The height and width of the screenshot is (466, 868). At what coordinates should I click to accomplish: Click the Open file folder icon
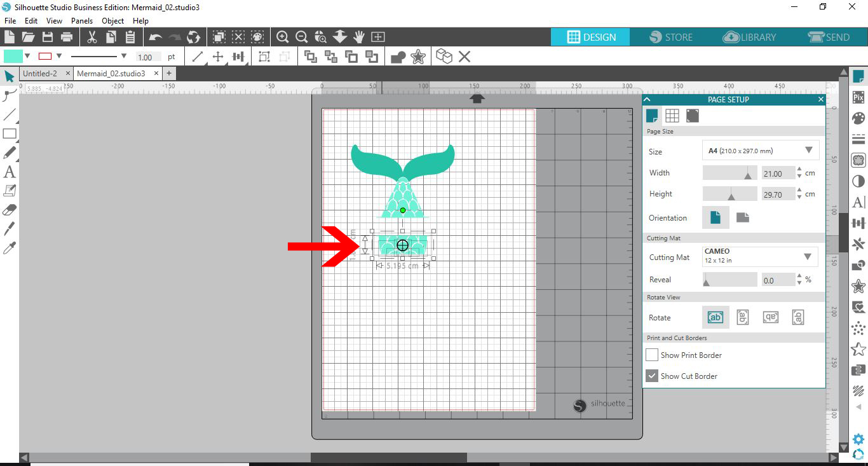[28, 37]
